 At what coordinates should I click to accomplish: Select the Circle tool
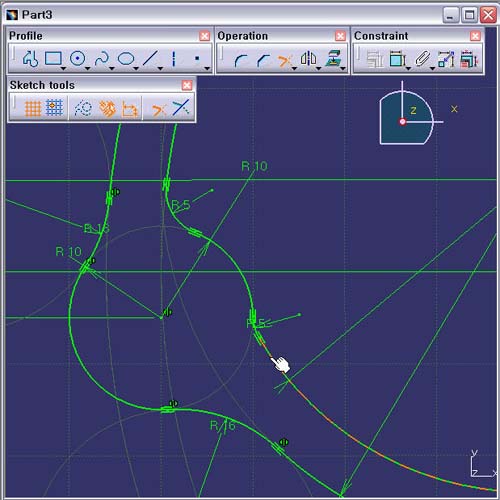77,59
